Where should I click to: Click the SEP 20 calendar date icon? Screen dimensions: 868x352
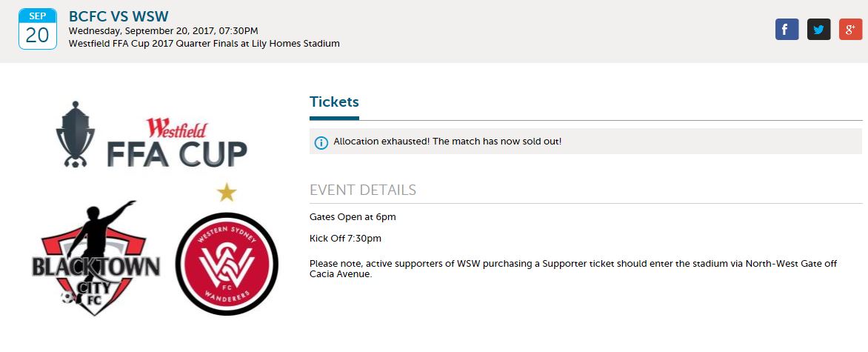coord(38,29)
